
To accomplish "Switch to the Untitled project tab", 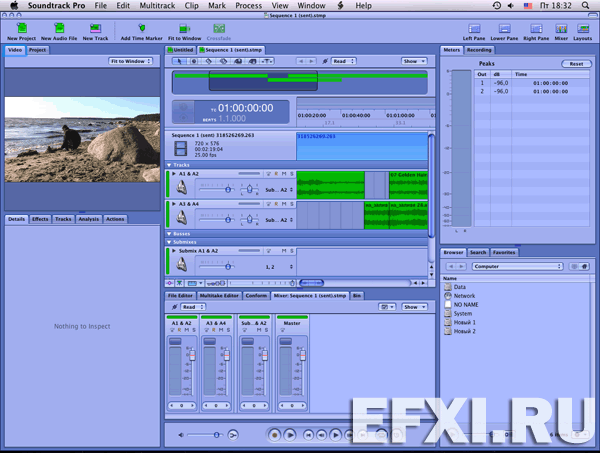I will click(181, 50).
